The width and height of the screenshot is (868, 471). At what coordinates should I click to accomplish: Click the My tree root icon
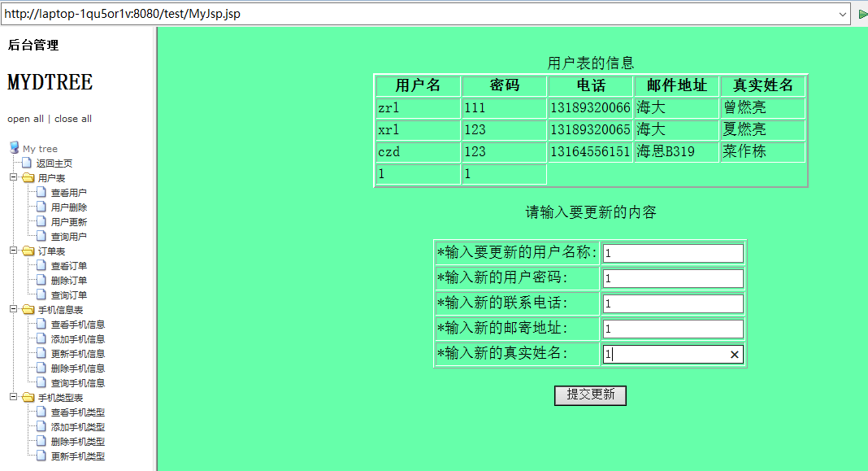[x=15, y=147]
